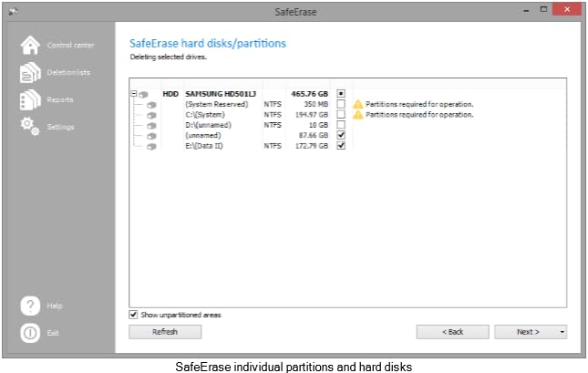Click the Refresh button
Screen dimensions: 588x373
(165, 332)
